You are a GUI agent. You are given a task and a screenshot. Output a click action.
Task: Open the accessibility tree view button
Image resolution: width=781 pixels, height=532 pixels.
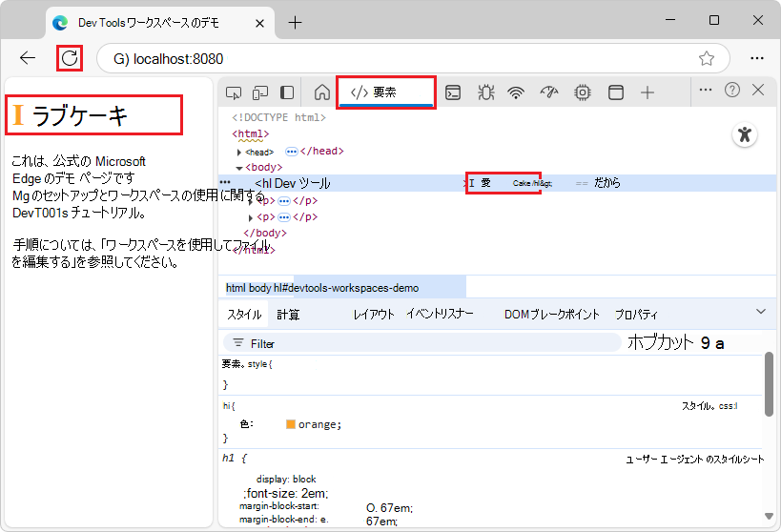745,134
